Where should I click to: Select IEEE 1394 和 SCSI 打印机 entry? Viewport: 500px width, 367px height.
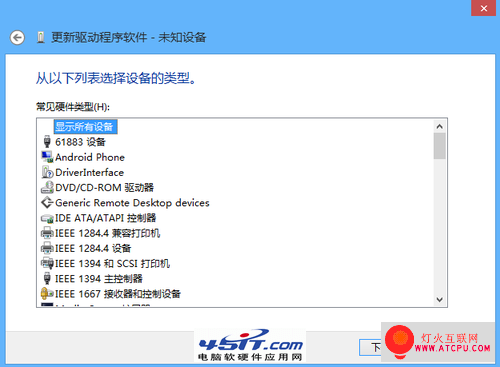(112, 264)
